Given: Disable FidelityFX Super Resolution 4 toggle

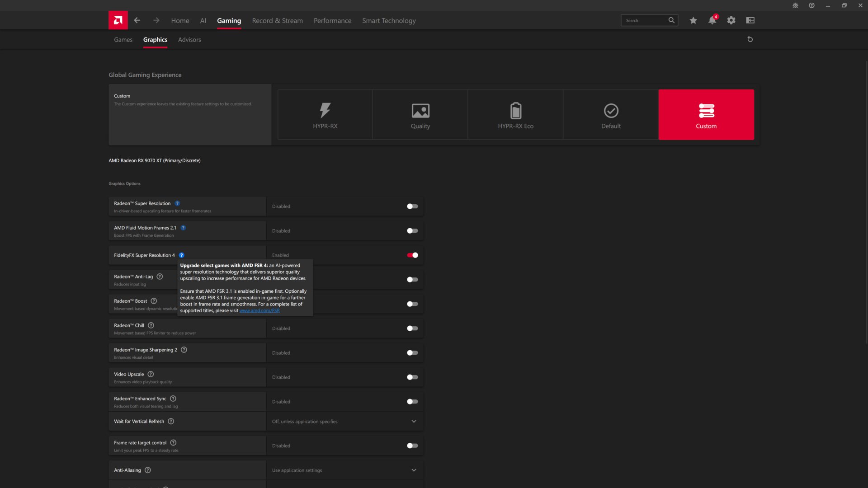Looking at the screenshot, I should 412,255.
